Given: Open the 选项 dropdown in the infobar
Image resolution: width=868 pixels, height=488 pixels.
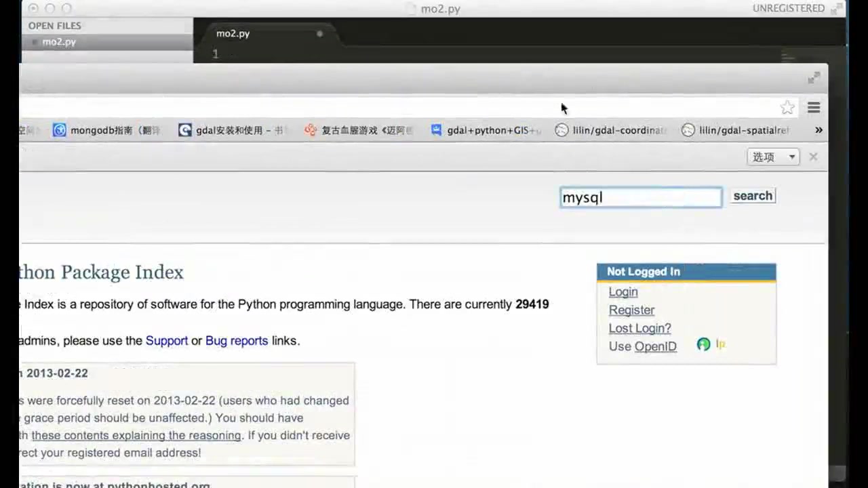Looking at the screenshot, I should tap(774, 157).
